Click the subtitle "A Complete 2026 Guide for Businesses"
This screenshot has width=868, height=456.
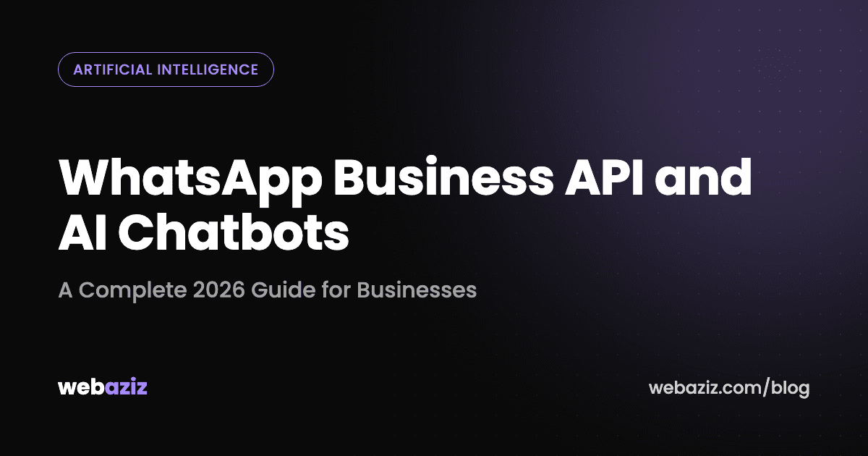click(267, 290)
